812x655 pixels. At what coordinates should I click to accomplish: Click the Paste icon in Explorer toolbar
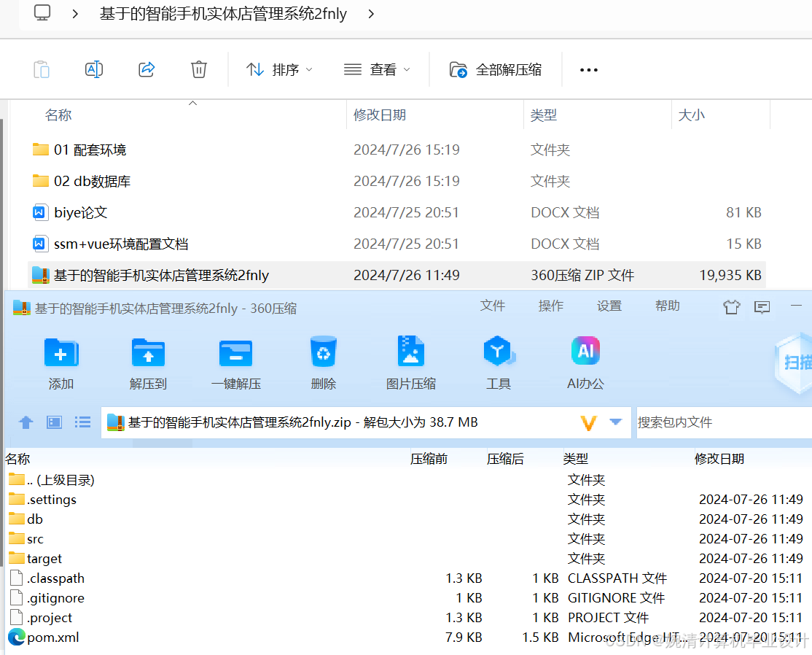click(42, 69)
